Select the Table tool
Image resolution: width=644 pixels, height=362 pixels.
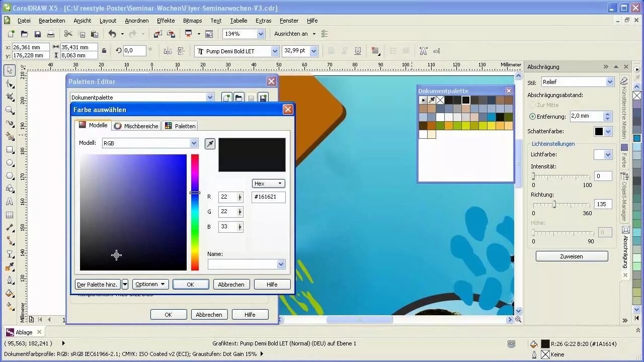10,215
